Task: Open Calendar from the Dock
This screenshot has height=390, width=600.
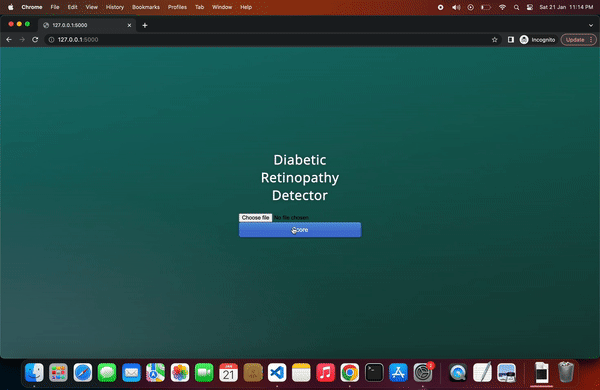Action: 228,372
